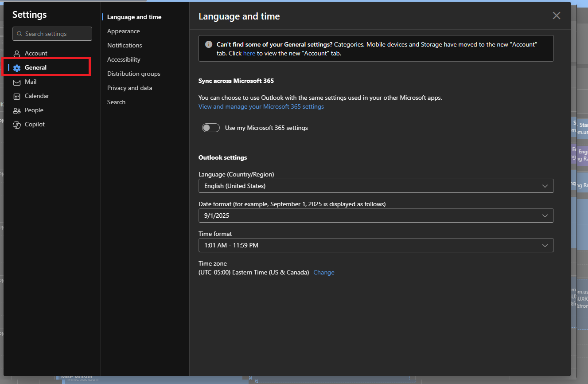Switch to Privacy and data tab
Screen dimensions: 588x384
[130, 88]
